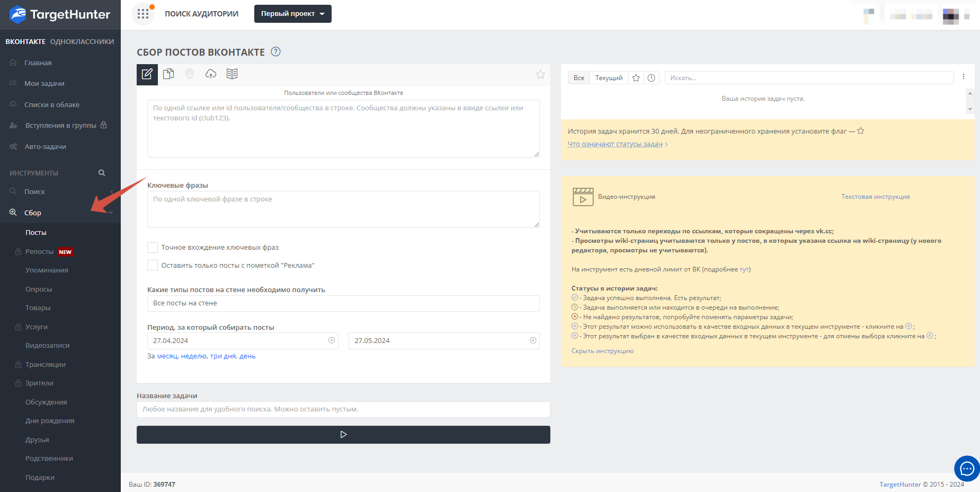
Task: Star this tool as favorite
Action: pos(540,75)
